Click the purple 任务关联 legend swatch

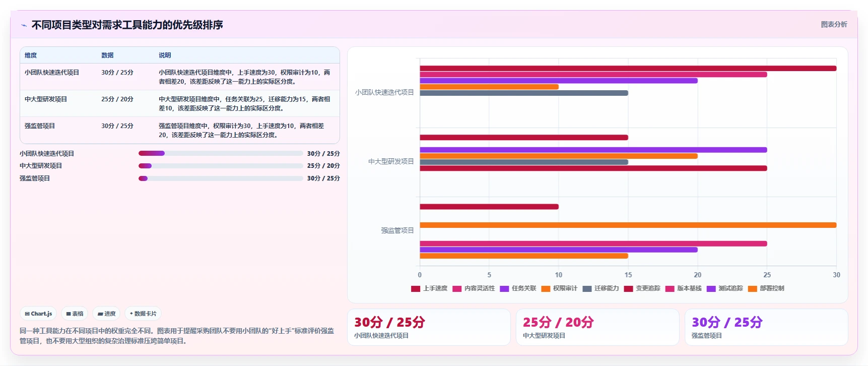coord(504,289)
